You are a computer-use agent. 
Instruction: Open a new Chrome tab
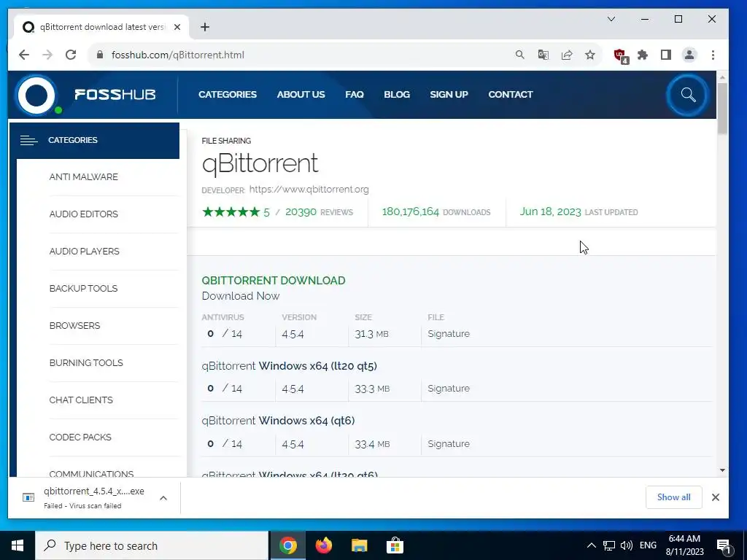tap(205, 27)
